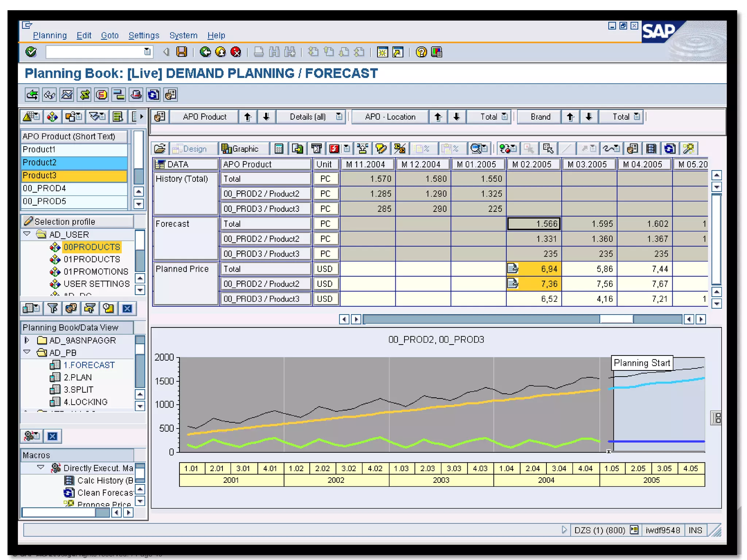747x560 pixels.
Task: Open the Goto menu
Action: click(x=110, y=35)
